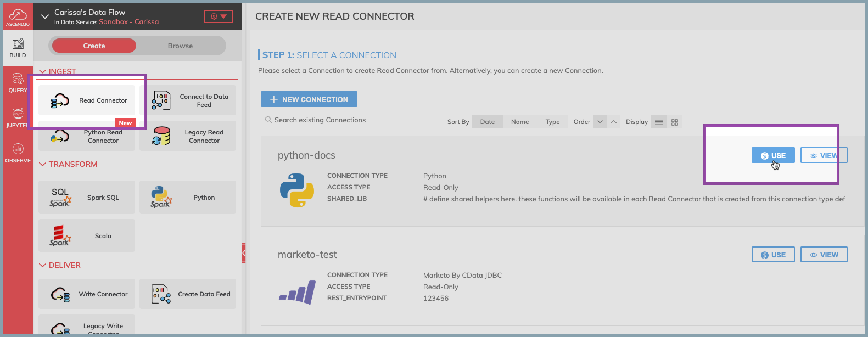Focus the Search existing Connections field
The width and height of the screenshot is (868, 337).
tap(350, 120)
